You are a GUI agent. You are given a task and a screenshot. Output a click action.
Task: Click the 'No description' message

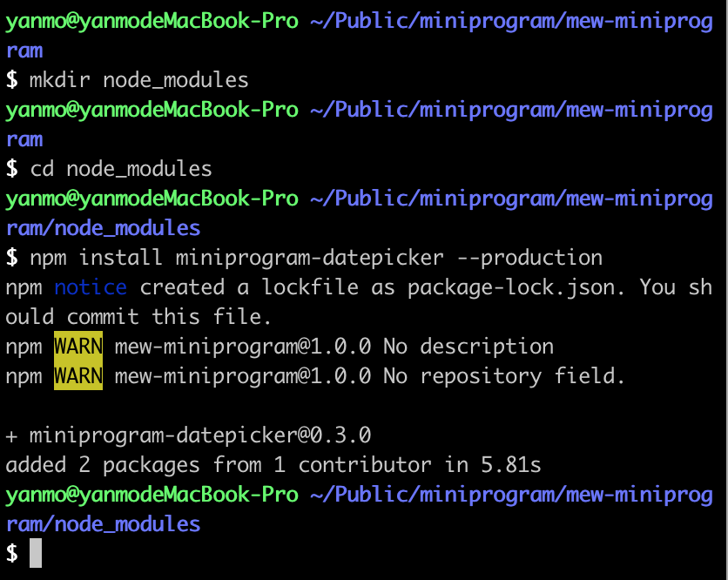(468, 347)
